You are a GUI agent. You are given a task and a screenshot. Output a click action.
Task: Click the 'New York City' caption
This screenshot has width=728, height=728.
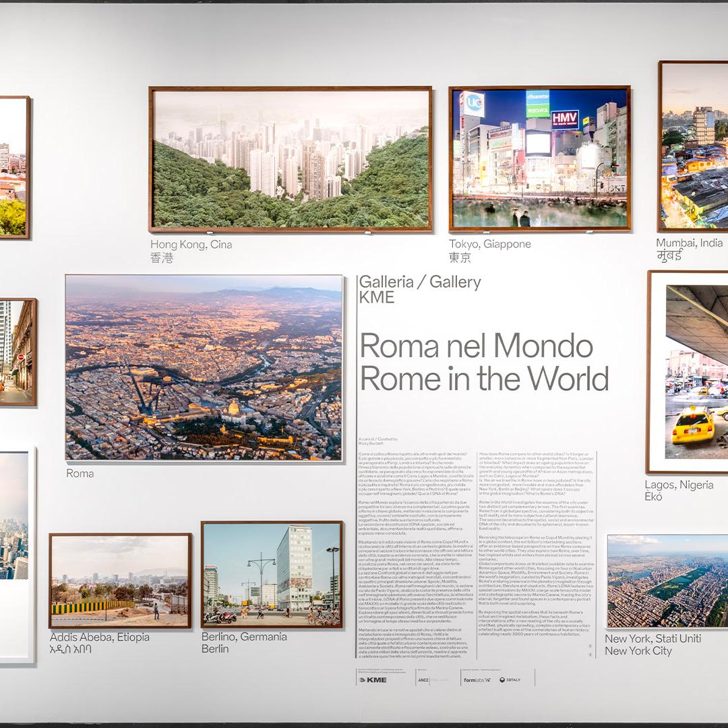click(x=638, y=651)
